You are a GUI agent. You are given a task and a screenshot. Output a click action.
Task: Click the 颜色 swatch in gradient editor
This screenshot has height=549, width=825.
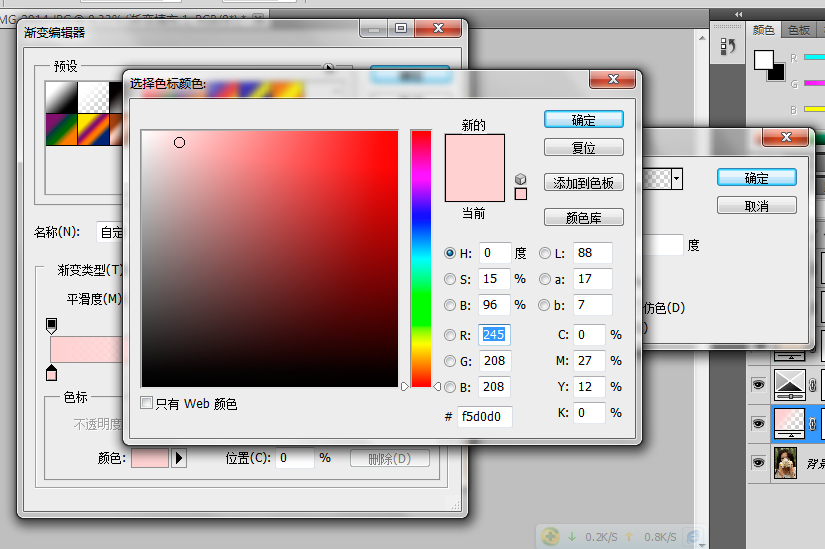coord(150,458)
